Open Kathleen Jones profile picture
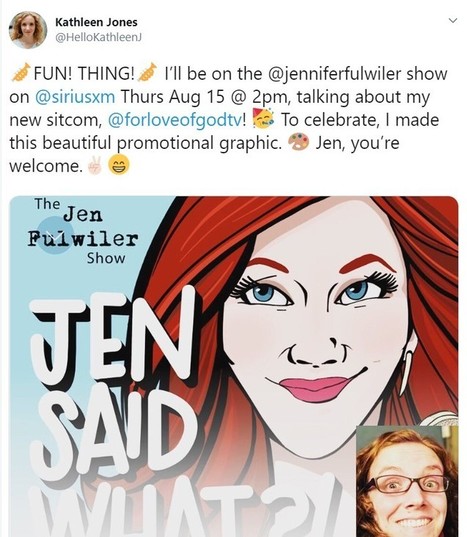Image resolution: width=467 pixels, height=537 pixels. pos(27,30)
